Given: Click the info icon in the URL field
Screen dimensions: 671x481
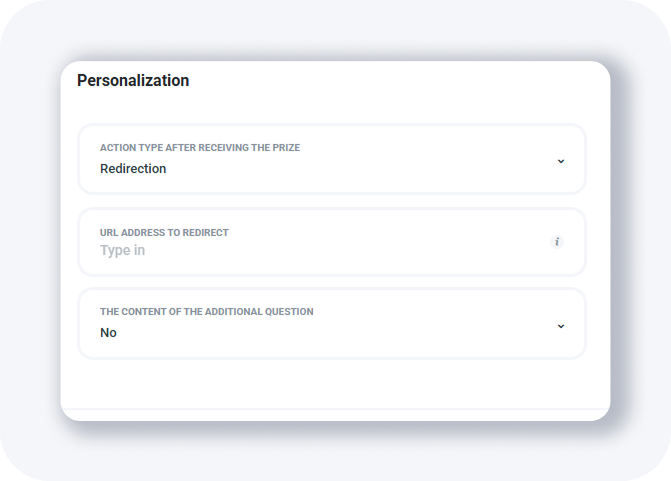Looking at the screenshot, I should pyautogui.click(x=557, y=242).
